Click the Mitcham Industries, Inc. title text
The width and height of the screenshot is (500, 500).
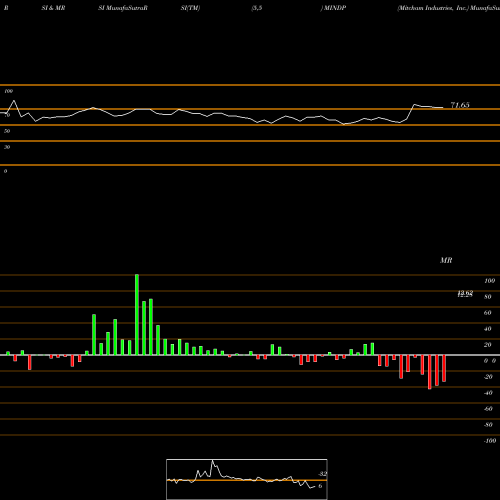(x=433, y=8)
